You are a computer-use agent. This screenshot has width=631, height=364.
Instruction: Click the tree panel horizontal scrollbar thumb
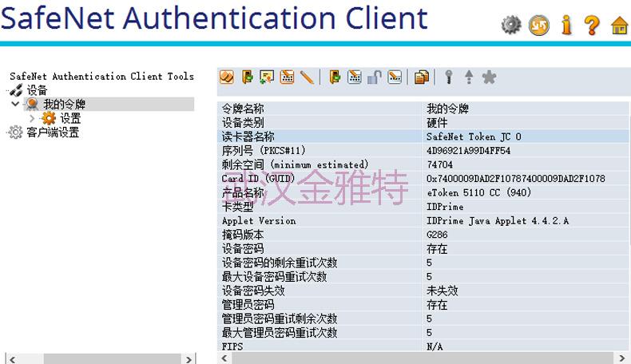coord(113,359)
